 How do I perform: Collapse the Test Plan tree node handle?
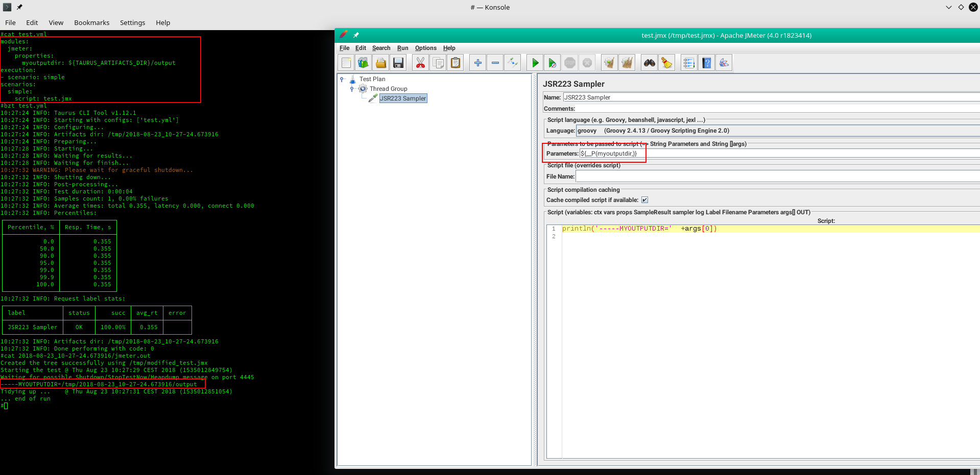point(342,79)
